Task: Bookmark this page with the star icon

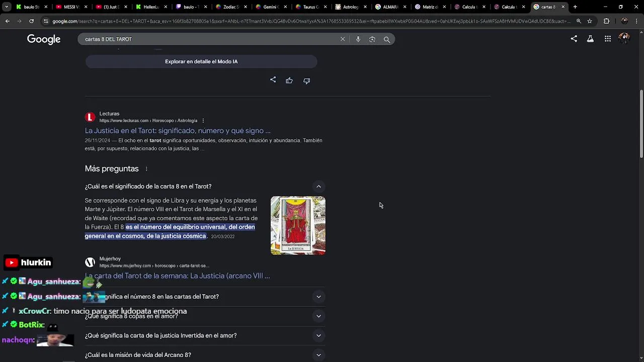Action: (590, 21)
